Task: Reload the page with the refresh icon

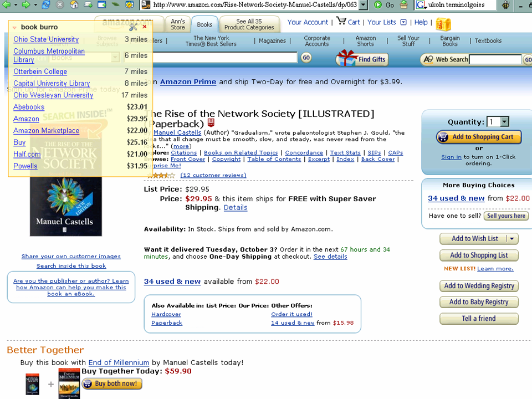Action: point(46,4)
